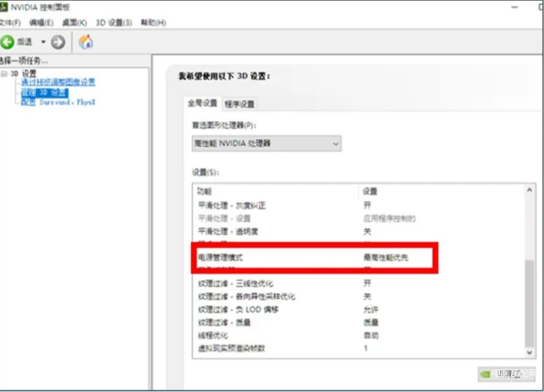Select 纹理过滤 - 负 LOD 偏移 row
544x392 pixels.
tap(358, 310)
